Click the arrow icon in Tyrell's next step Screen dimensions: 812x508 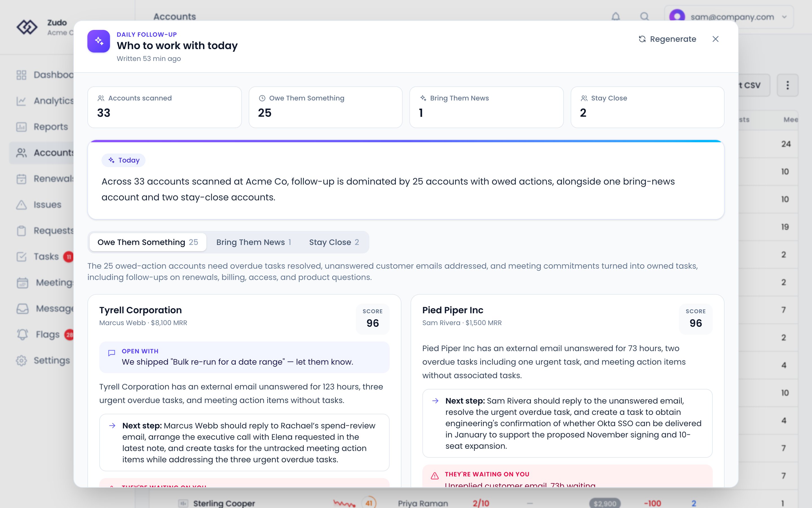[x=112, y=426]
